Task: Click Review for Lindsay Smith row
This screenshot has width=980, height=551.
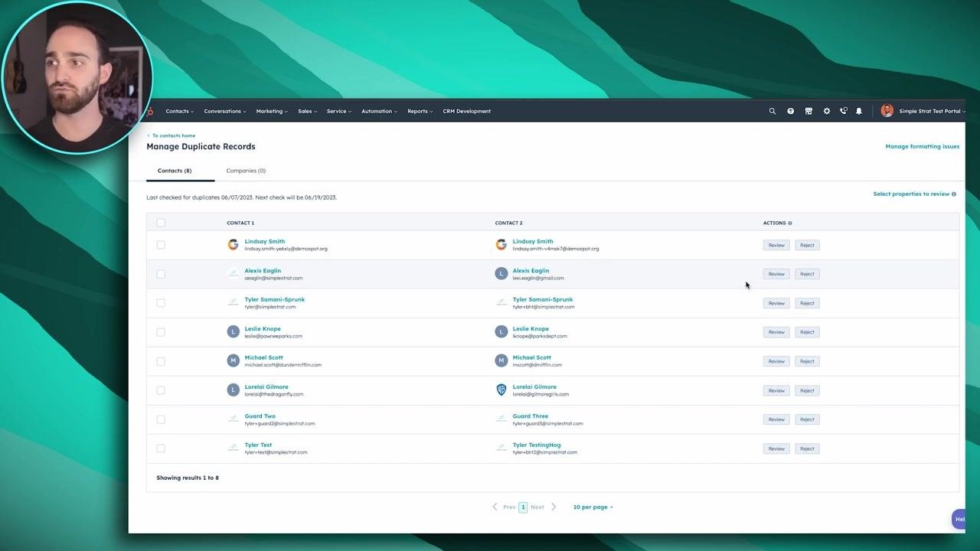Action: click(x=776, y=245)
